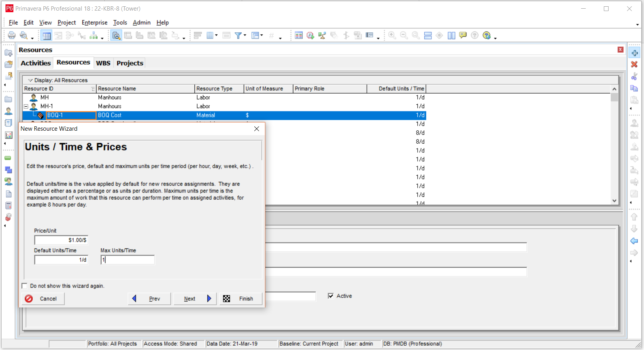Screen dimensions: 644x350
Task: Click the zoom out magnifier icon
Action: click(404, 35)
